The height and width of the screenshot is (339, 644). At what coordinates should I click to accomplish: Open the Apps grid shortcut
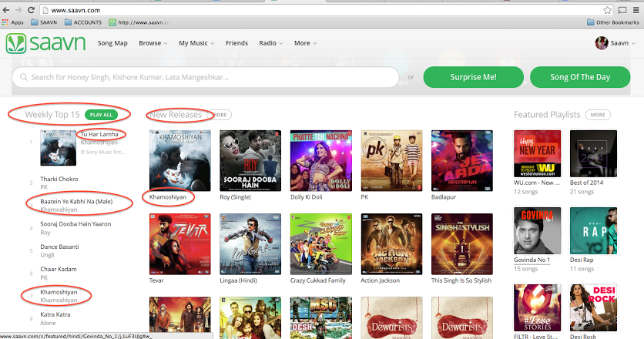pos(13,22)
